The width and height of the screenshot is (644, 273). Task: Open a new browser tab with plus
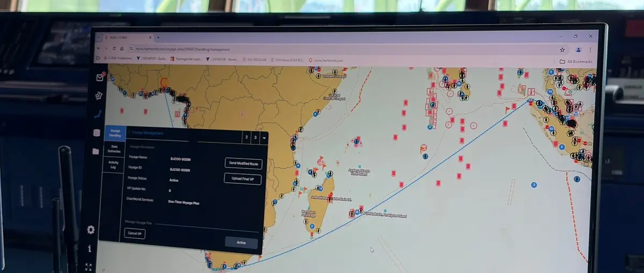158,38
